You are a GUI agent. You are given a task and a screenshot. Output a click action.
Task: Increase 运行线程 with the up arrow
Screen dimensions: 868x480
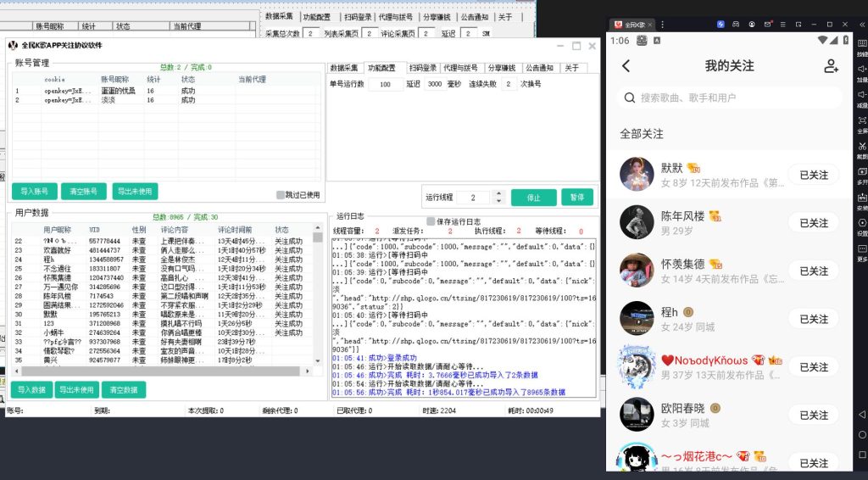[497, 193]
